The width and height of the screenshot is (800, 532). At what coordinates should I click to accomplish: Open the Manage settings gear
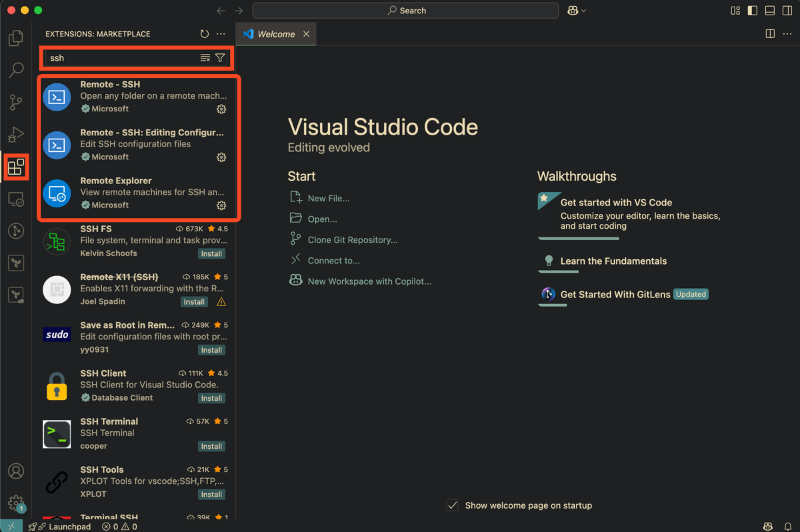[15, 503]
